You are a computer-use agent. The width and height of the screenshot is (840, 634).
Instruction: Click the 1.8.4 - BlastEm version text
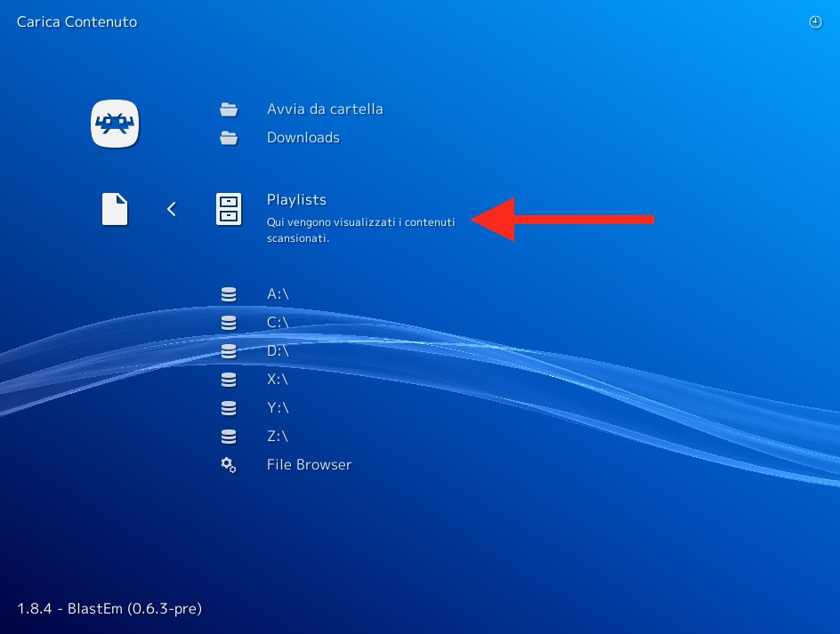click(x=109, y=609)
